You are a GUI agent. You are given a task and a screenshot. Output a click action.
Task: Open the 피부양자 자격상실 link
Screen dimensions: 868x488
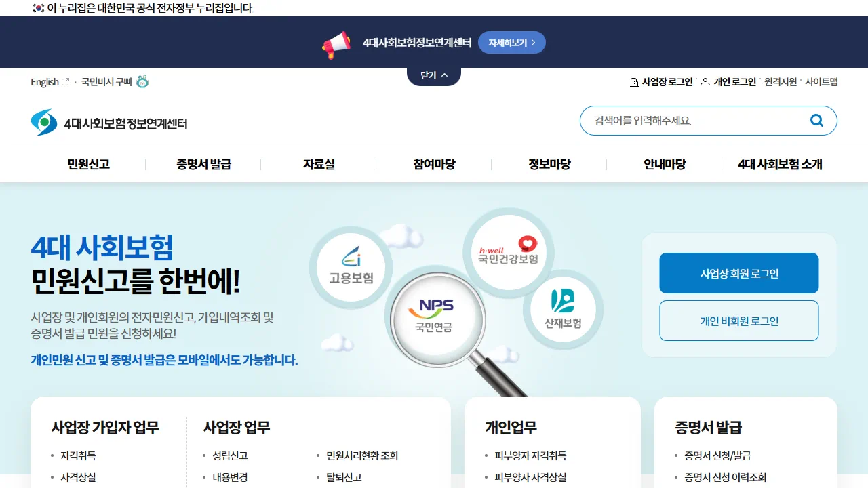530,477
